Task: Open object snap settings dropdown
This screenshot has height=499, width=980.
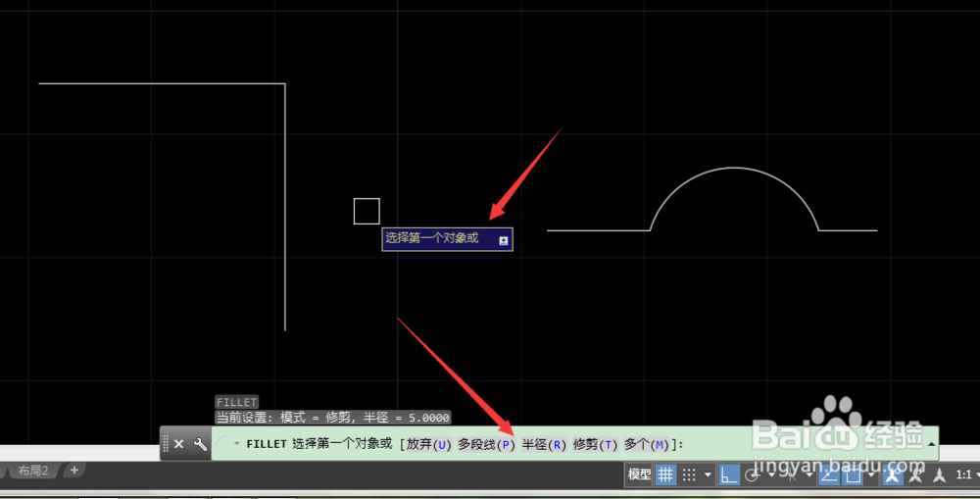Action: coord(871,475)
